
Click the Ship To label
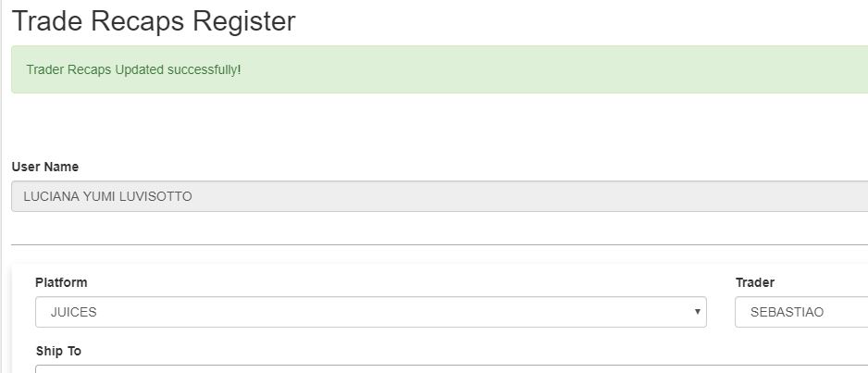[58, 351]
